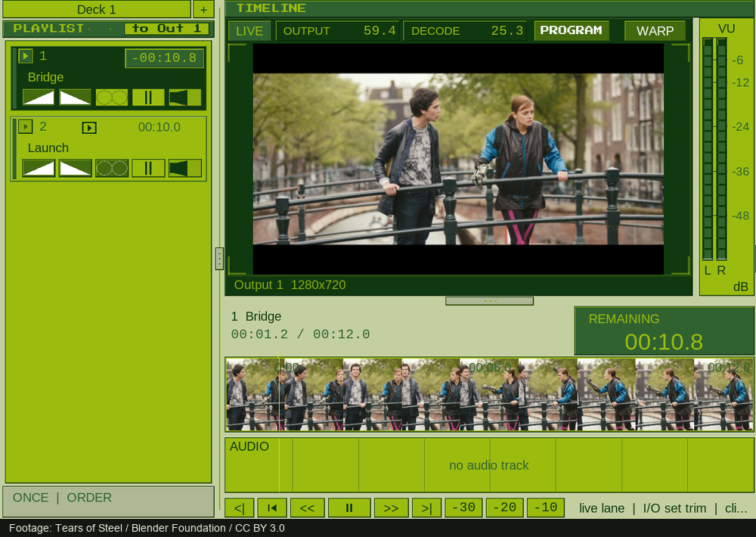Toggle fade-out ramp on Launch clip
Image resolution: width=756 pixels, height=537 pixels.
(x=75, y=169)
